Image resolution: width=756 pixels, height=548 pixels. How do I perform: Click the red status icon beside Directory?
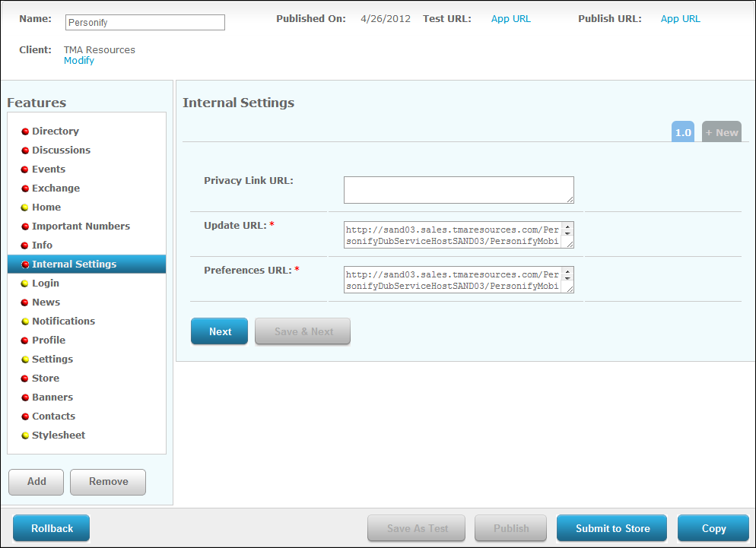point(25,131)
